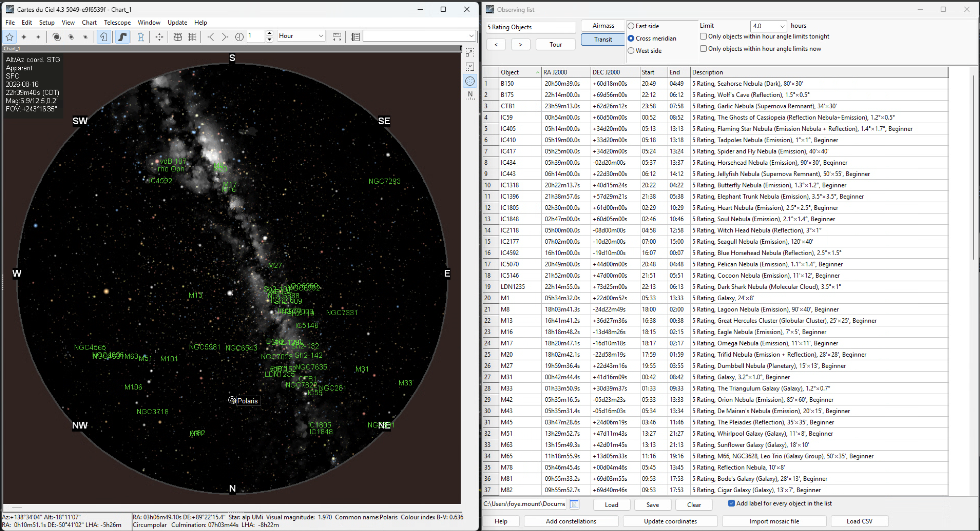Open the Update menu
The height and width of the screenshot is (531, 980).
[x=177, y=22]
